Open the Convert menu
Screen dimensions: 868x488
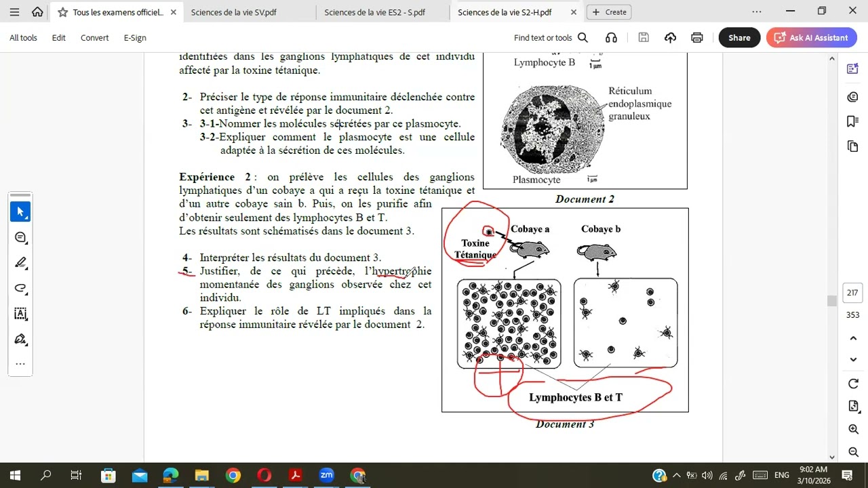point(94,38)
